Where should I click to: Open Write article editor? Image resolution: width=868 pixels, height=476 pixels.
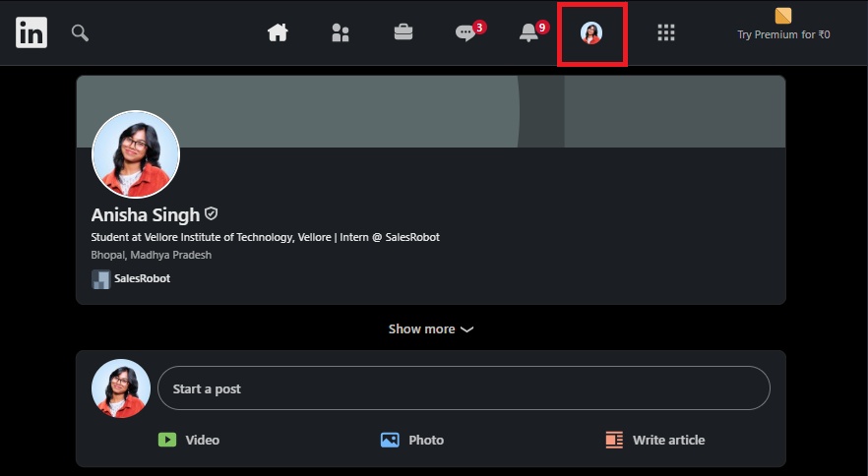(669, 440)
